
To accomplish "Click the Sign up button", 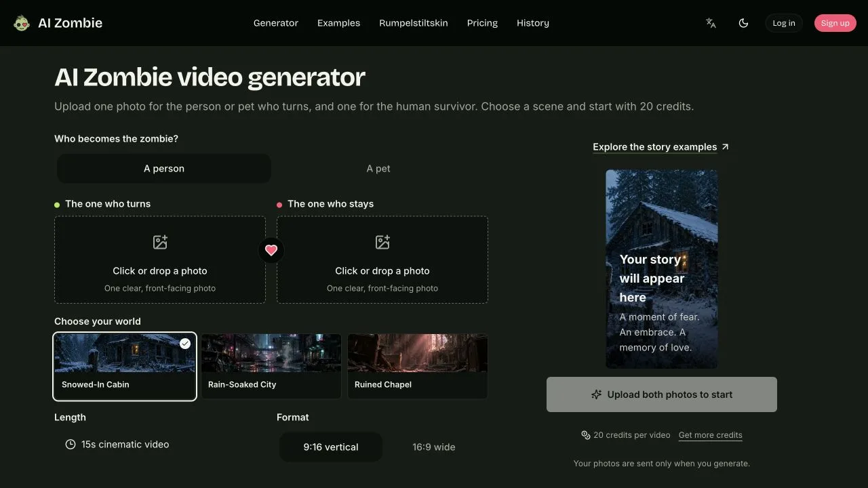I will point(835,23).
